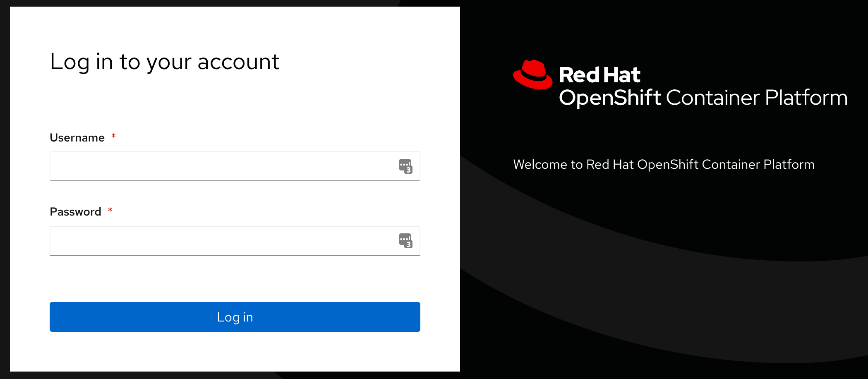Click the Username label

[77, 138]
